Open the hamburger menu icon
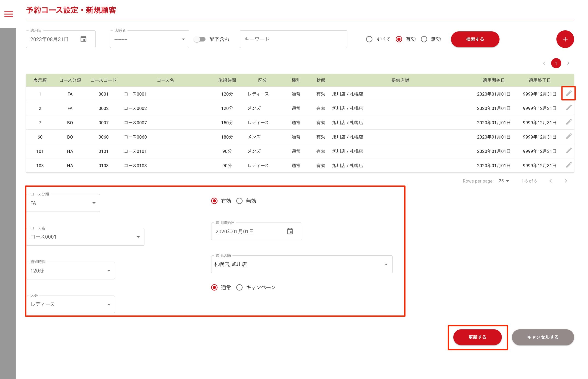This screenshot has width=588, height=379. tap(8, 14)
